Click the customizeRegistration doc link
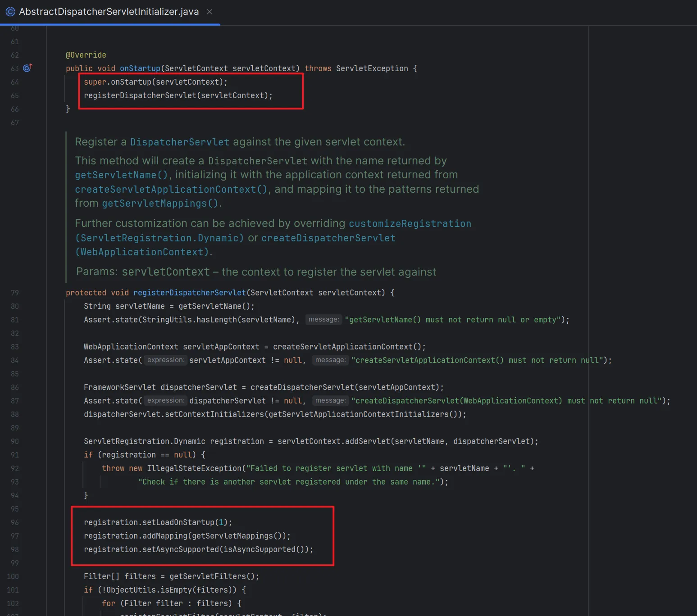This screenshot has width=697, height=616. click(410, 224)
